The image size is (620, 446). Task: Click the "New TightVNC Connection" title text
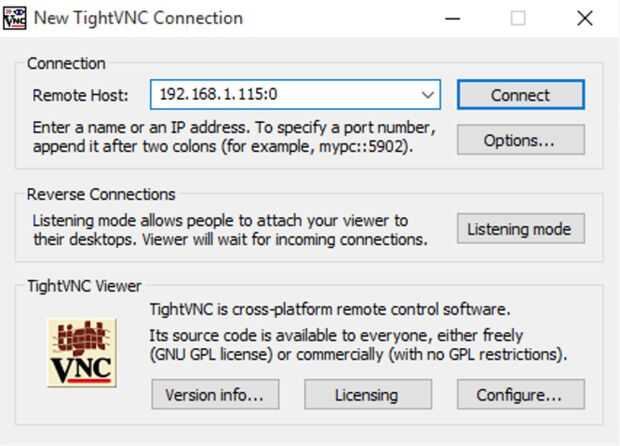tap(138, 18)
